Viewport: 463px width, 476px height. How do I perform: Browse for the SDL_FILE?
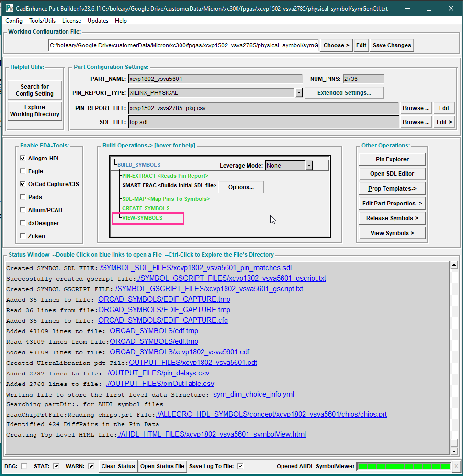pos(416,122)
